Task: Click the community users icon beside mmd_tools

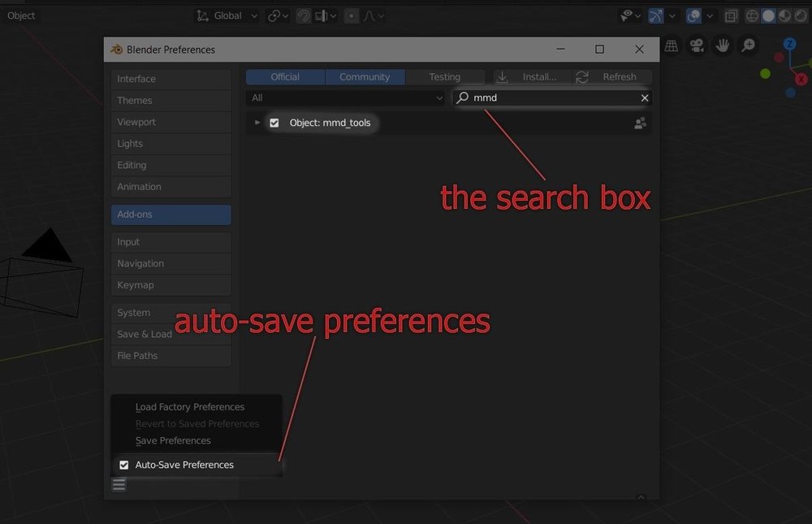Action: 640,123
